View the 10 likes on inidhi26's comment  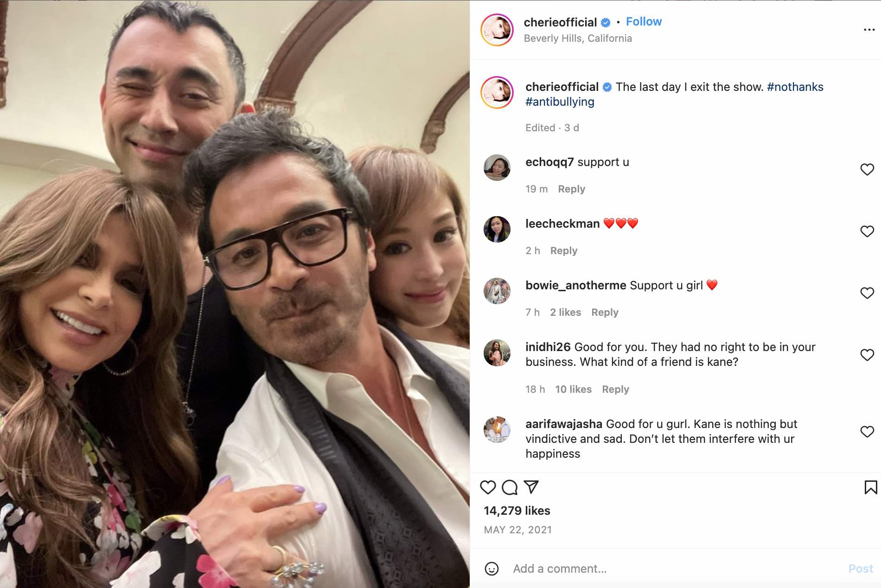(x=573, y=389)
